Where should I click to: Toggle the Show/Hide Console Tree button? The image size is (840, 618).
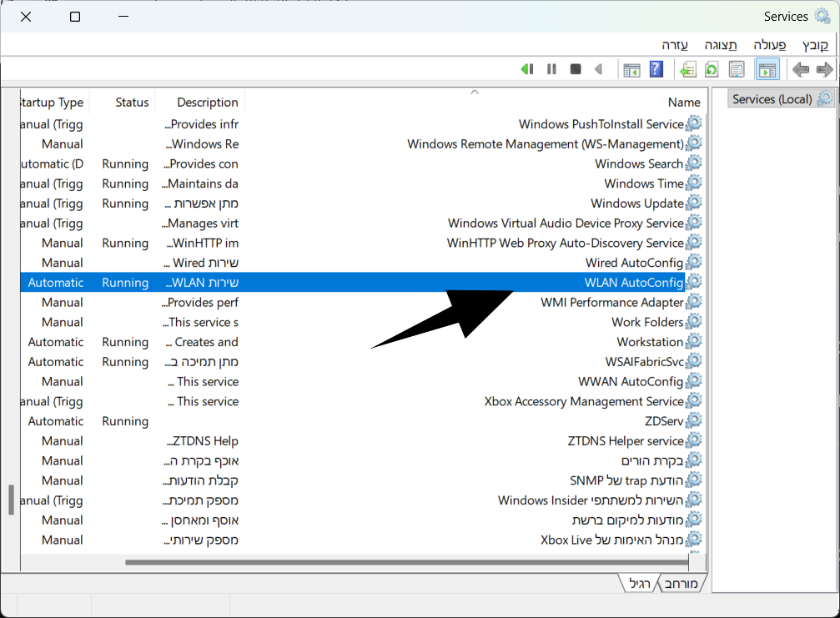pos(767,69)
